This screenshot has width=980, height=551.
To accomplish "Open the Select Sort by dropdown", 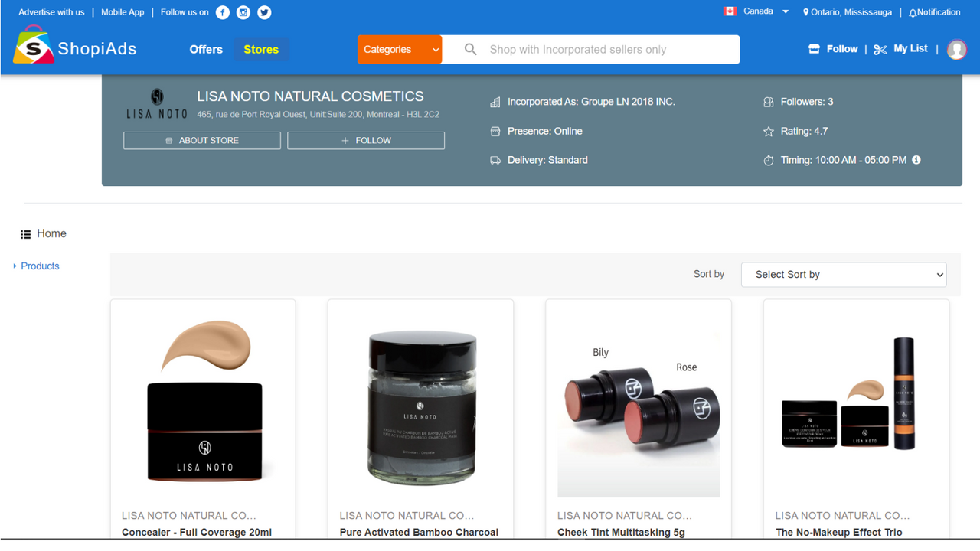I will [844, 275].
